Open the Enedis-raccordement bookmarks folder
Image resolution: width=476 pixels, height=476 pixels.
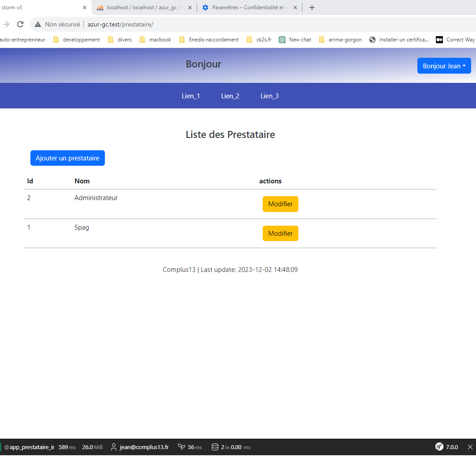coord(209,40)
